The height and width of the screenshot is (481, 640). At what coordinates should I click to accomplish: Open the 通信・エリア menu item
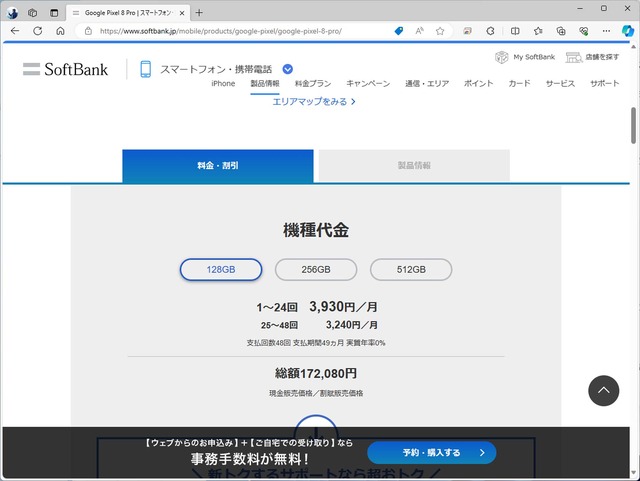tap(427, 84)
